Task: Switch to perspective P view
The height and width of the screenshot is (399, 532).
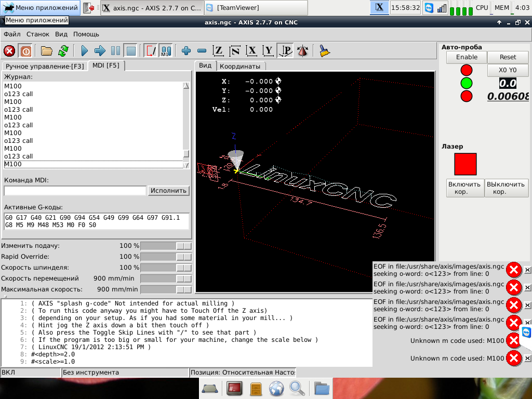Action: coord(285,51)
